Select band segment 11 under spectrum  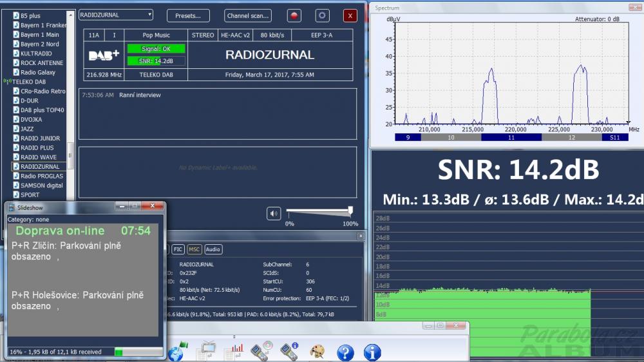click(511, 138)
